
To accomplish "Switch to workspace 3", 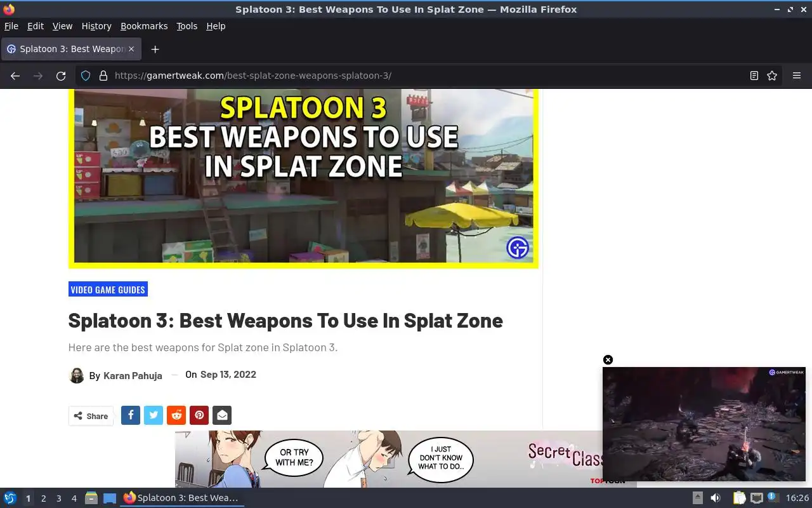I will 58,498.
